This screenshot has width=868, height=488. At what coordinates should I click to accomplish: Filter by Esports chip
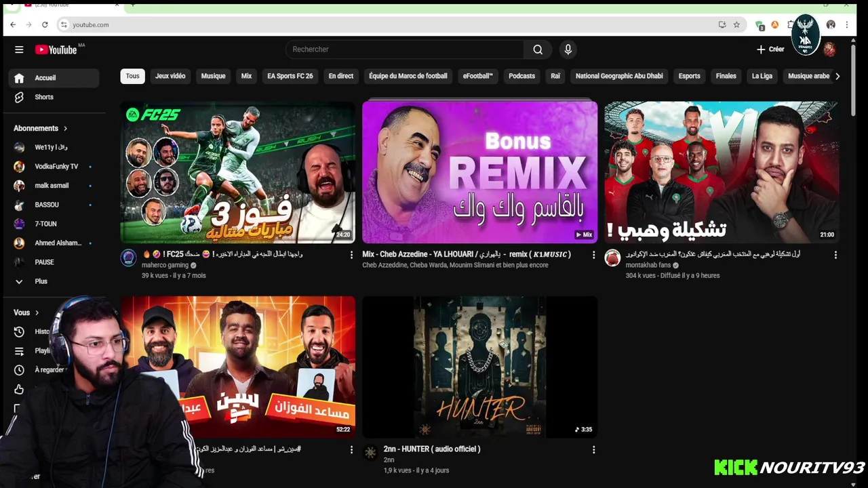point(690,76)
